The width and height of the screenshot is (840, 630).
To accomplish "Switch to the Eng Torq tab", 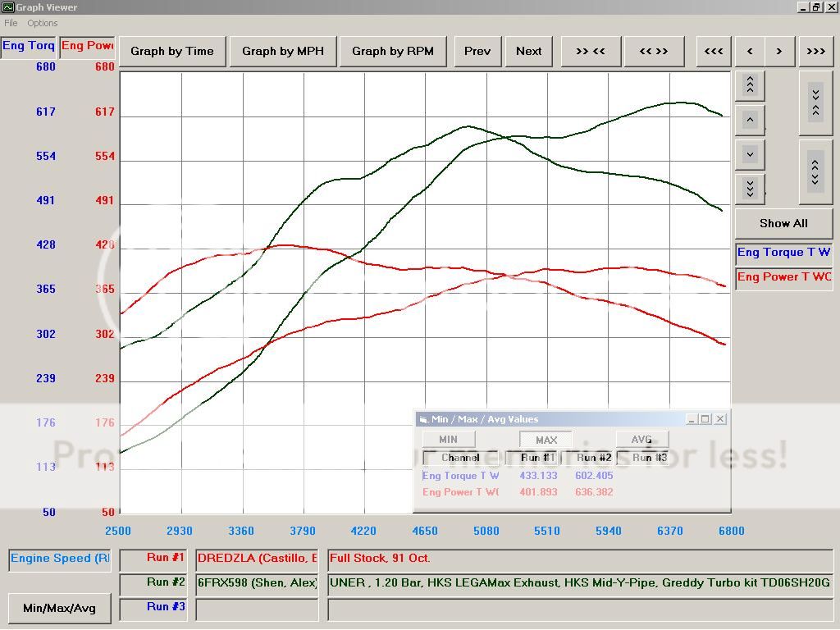I will [x=29, y=46].
